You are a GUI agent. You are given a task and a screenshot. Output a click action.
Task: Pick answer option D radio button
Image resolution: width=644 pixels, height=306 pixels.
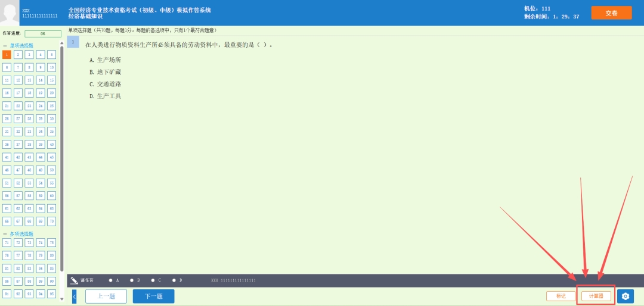click(174, 280)
